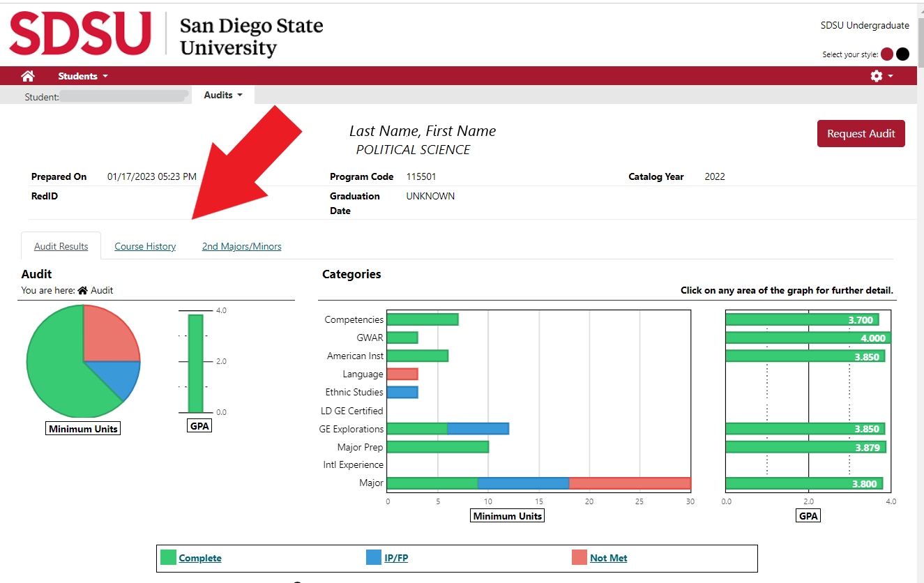Click the Competencies units bar

423,319
